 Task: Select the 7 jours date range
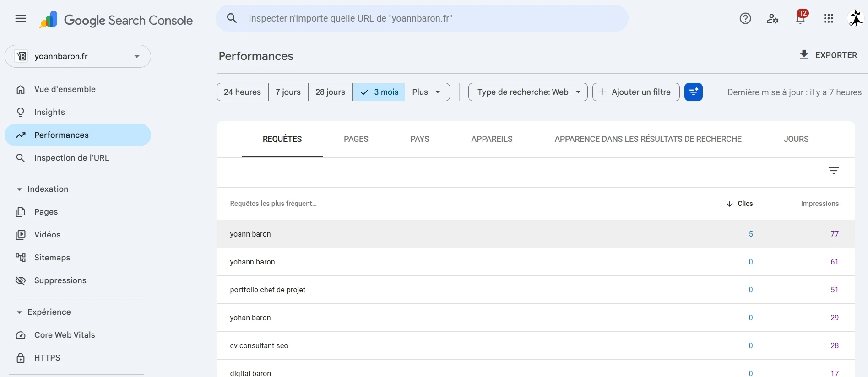tap(288, 92)
